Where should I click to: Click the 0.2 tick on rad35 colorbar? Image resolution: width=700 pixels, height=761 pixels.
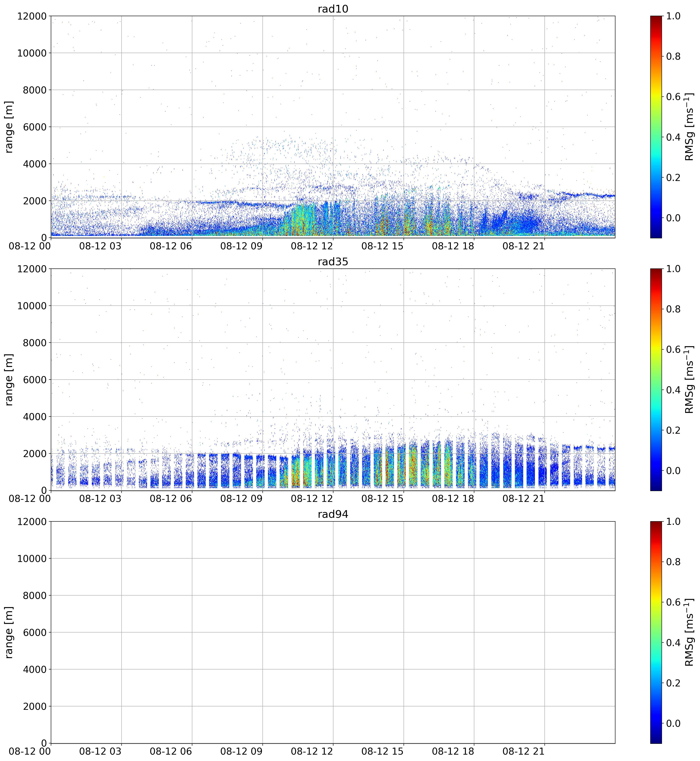click(x=673, y=431)
